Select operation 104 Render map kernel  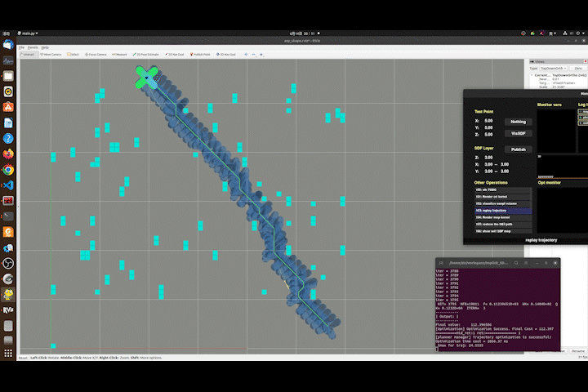(x=503, y=217)
